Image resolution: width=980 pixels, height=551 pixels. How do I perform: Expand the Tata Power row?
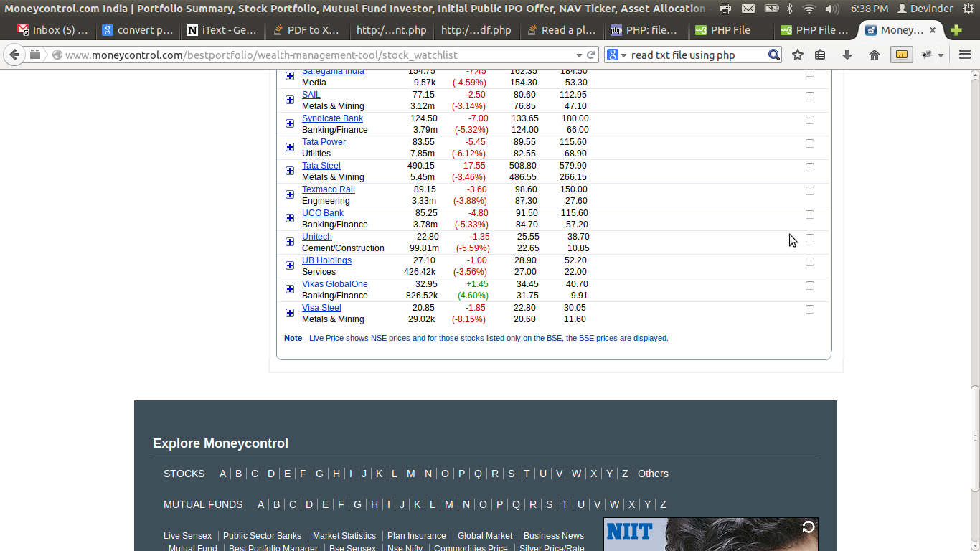[290, 147]
